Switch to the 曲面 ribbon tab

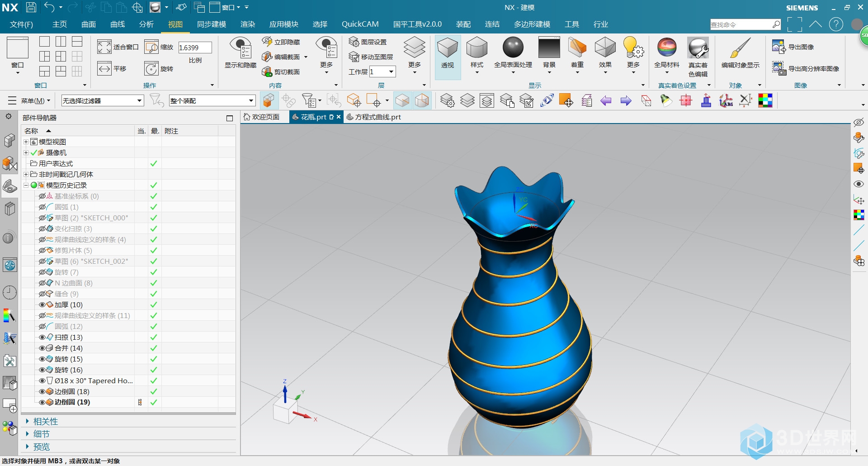coord(89,24)
